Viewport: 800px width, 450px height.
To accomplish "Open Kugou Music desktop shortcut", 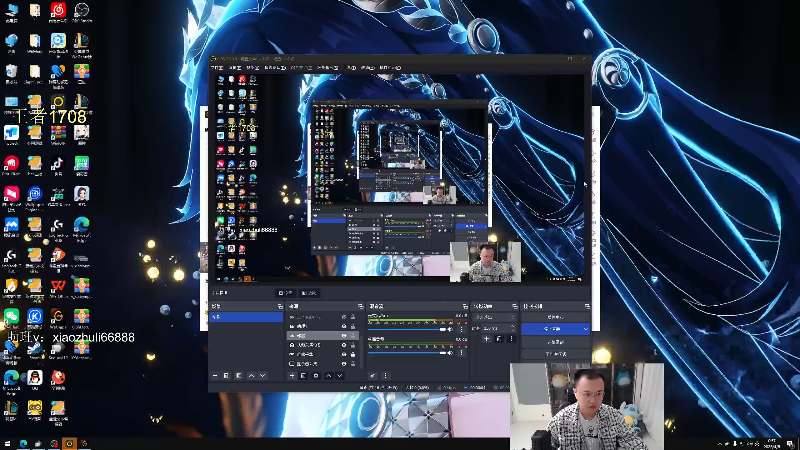I will 35,318.
